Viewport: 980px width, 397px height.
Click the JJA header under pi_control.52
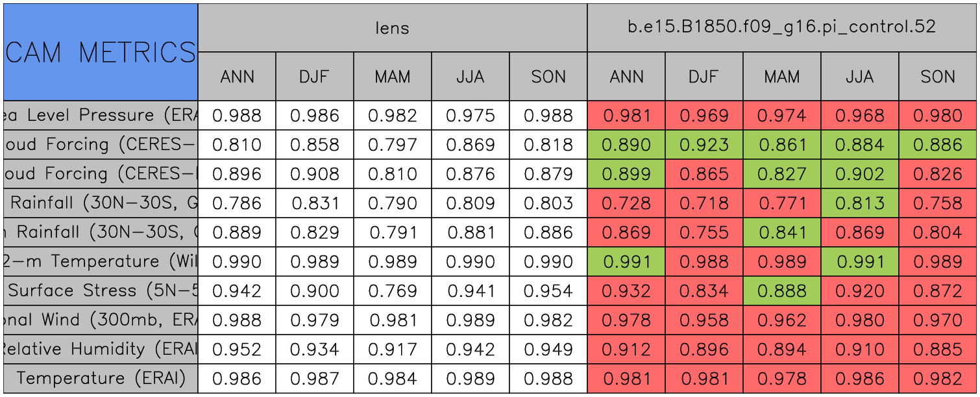[x=859, y=77]
